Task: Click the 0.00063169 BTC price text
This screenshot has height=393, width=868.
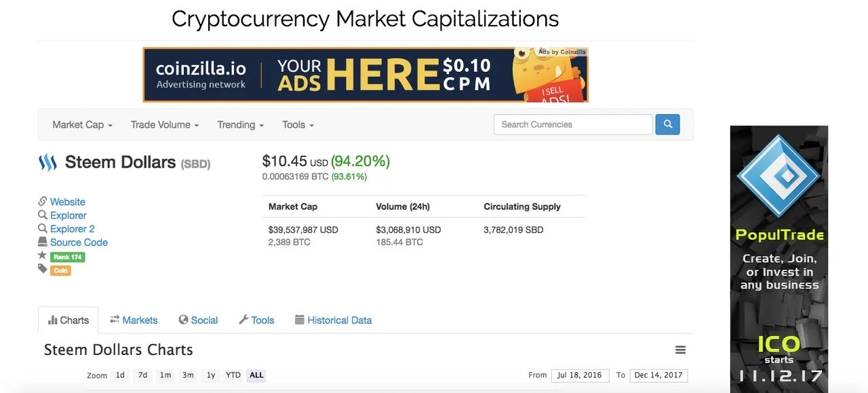Action: (x=295, y=177)
